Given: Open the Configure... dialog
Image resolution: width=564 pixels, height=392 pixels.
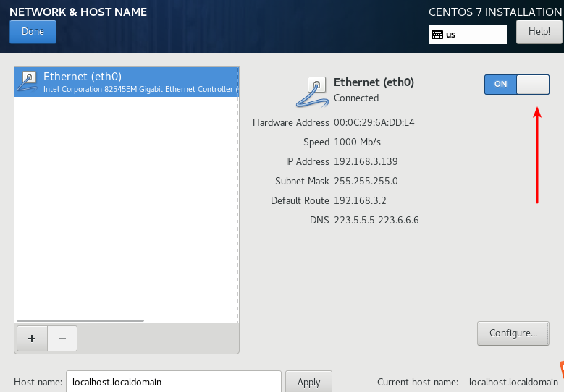Looking at the screenshot, I should (513, 333).
